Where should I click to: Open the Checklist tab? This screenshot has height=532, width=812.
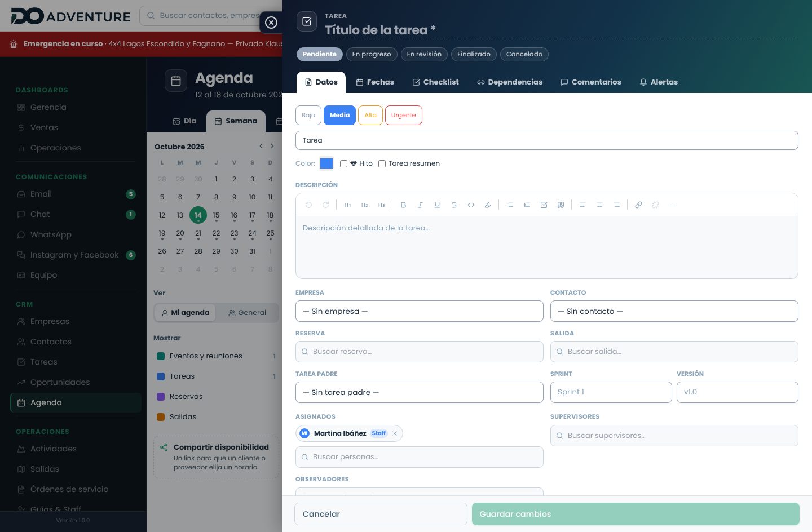[435, 82]
